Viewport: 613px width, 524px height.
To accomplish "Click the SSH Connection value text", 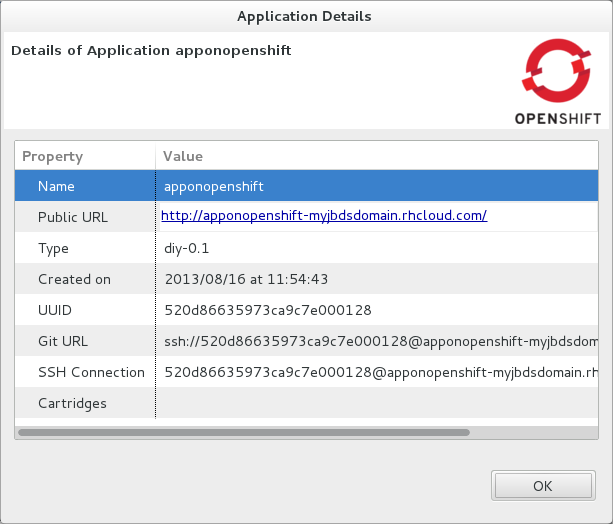I will tap(380, 372).
